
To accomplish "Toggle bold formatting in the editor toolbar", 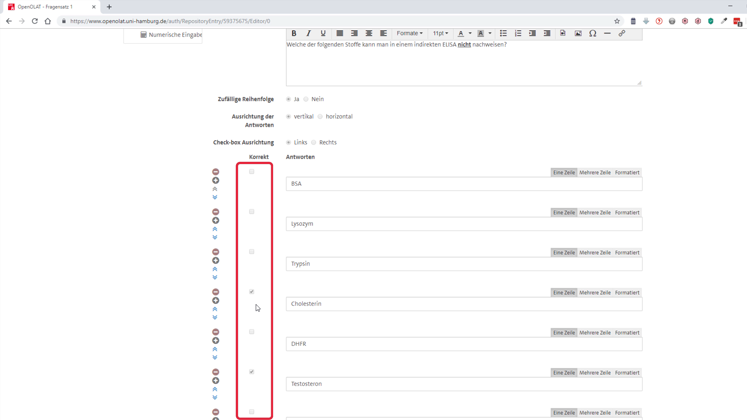I will tap(294, 33).
